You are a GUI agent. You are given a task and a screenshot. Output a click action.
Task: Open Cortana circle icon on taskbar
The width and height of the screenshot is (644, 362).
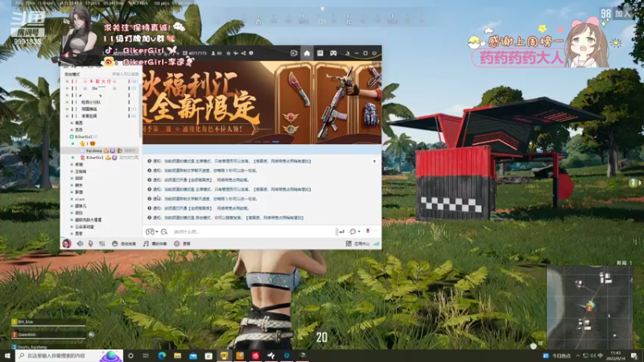pos(130,356)
